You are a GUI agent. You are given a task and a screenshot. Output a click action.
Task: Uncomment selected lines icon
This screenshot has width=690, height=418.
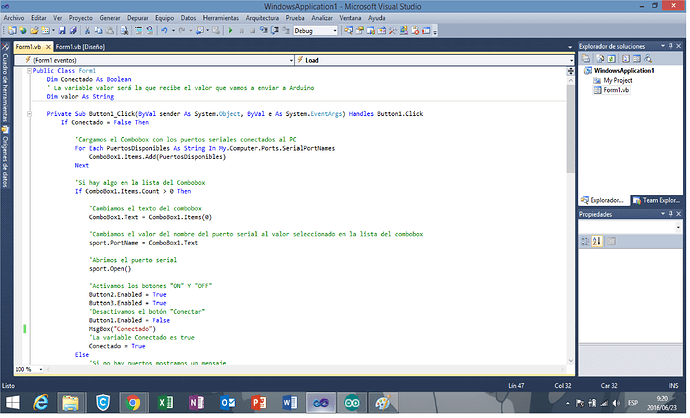[x=150, y=31]
